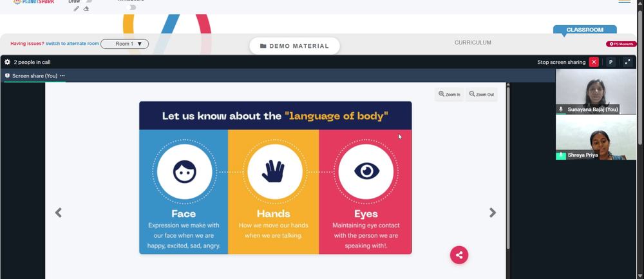Open the Curriculum tab

tap(473, 43)
